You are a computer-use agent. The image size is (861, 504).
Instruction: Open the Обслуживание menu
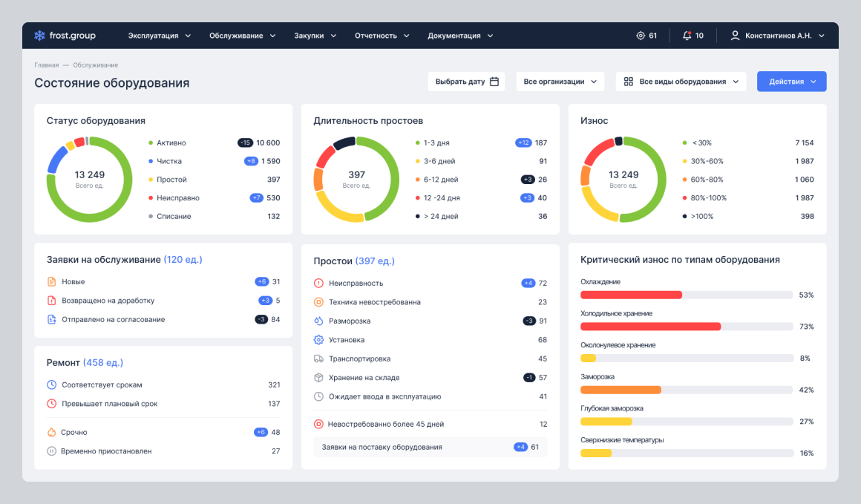[242, 36]
